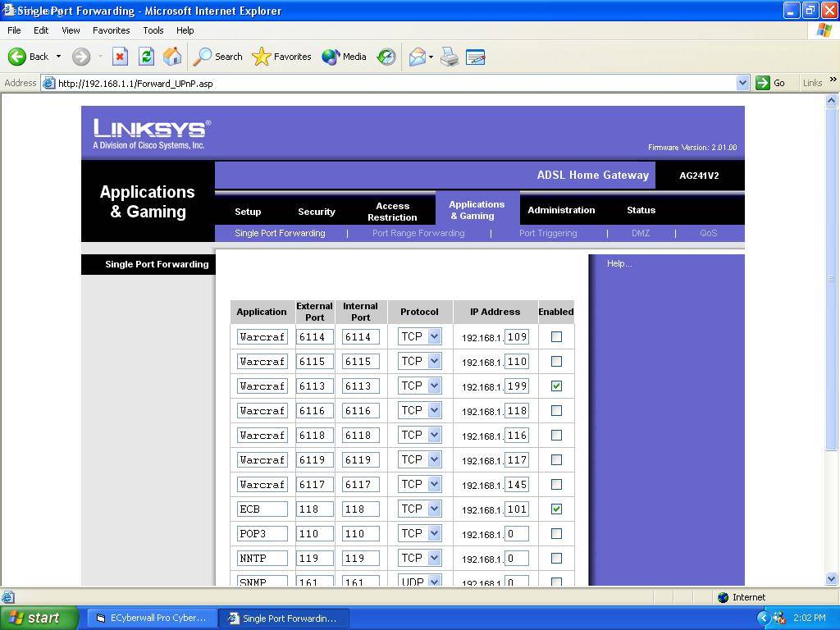Open Favorites star in toolbar
840x630 pixels.
pos(281,57)
